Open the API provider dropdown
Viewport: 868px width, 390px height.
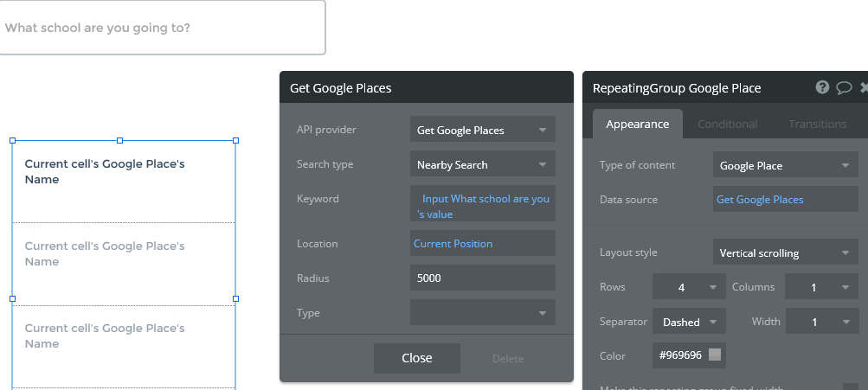tap(482, 130)
